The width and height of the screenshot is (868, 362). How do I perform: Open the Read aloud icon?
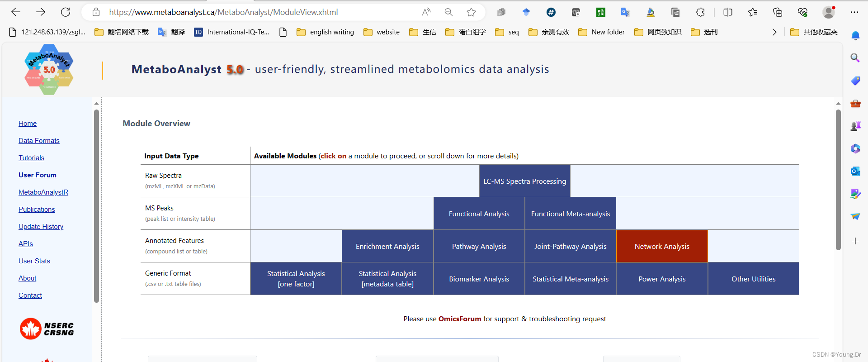point(426,12)
